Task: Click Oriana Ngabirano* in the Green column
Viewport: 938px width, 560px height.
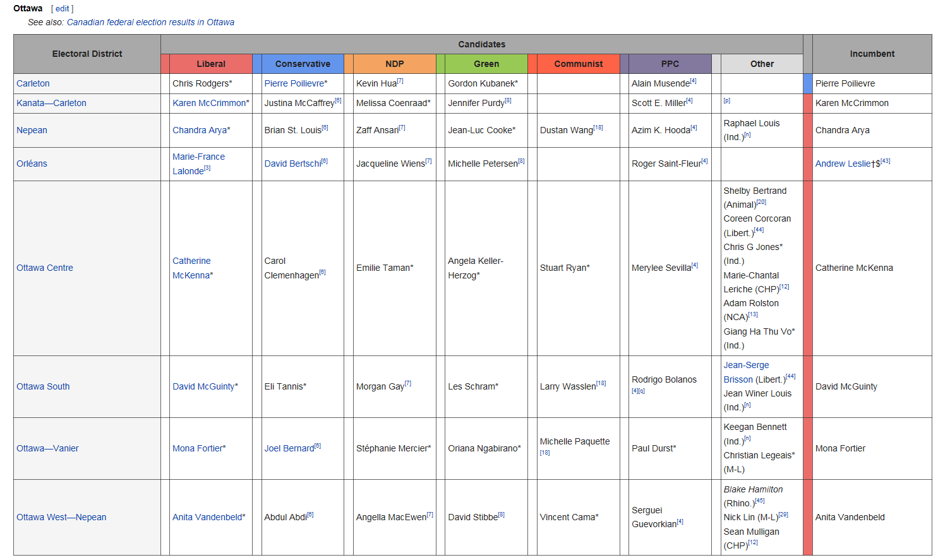Action: click(484, 448)
